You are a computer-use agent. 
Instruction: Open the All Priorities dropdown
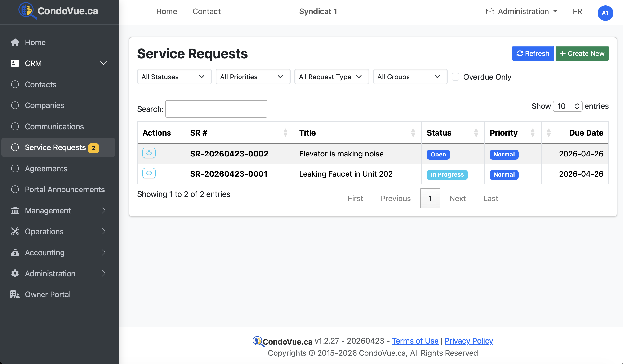click(253, 77)
